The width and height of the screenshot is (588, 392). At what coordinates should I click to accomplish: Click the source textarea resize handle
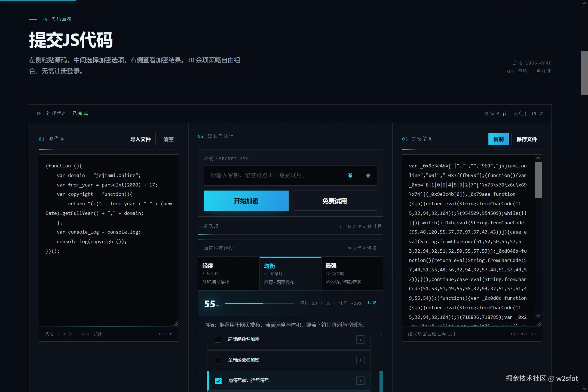click(x=176, y=323)
